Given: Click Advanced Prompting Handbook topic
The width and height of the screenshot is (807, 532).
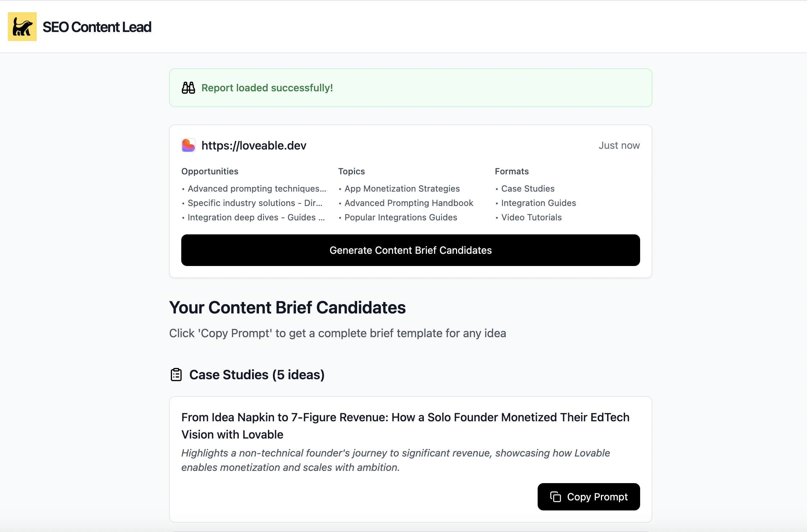Looking at the screenshot, I should coord(409,203).
